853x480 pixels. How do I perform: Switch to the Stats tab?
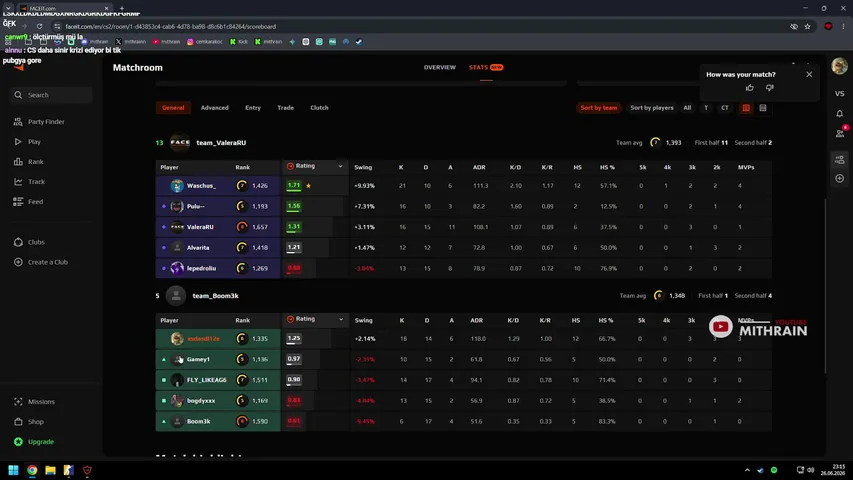click(x=486, y=67)
